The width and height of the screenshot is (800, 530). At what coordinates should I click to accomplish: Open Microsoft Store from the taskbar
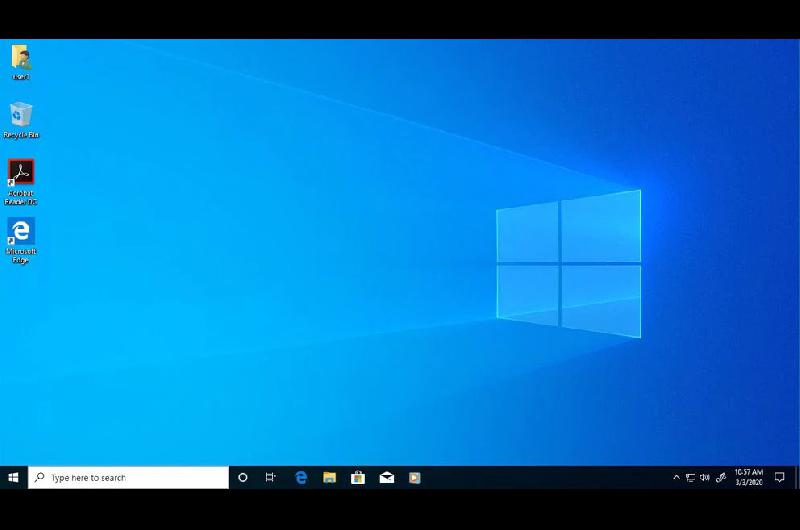pyautogui.click(x=358, y=477)
